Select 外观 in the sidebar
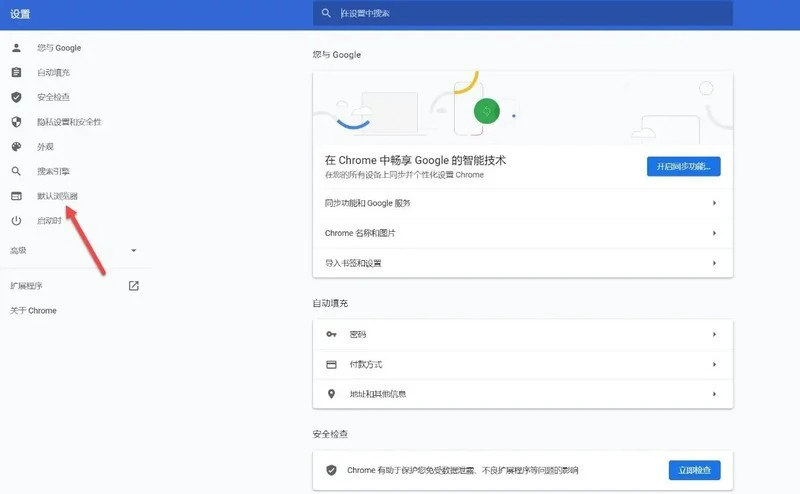Image resolution: width=800 pixels, height=494 pixels. pos(45,146)
